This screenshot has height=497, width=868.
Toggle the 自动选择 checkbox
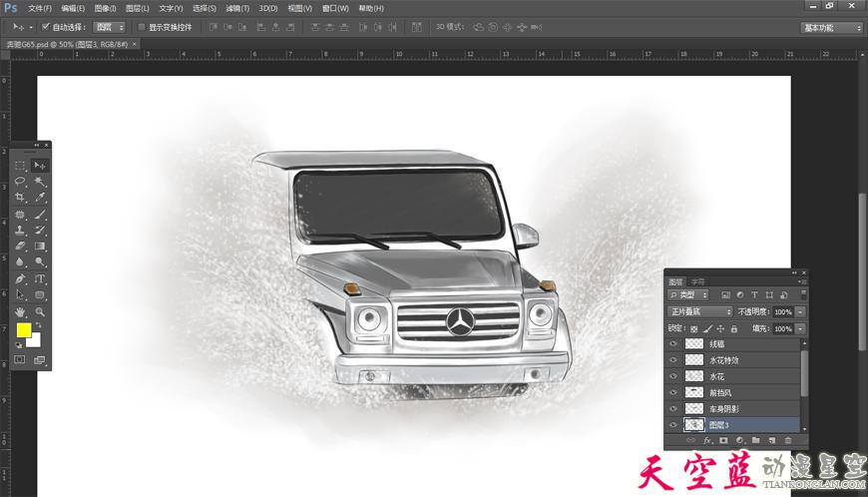pyautogui.click(x=46, y=27)
